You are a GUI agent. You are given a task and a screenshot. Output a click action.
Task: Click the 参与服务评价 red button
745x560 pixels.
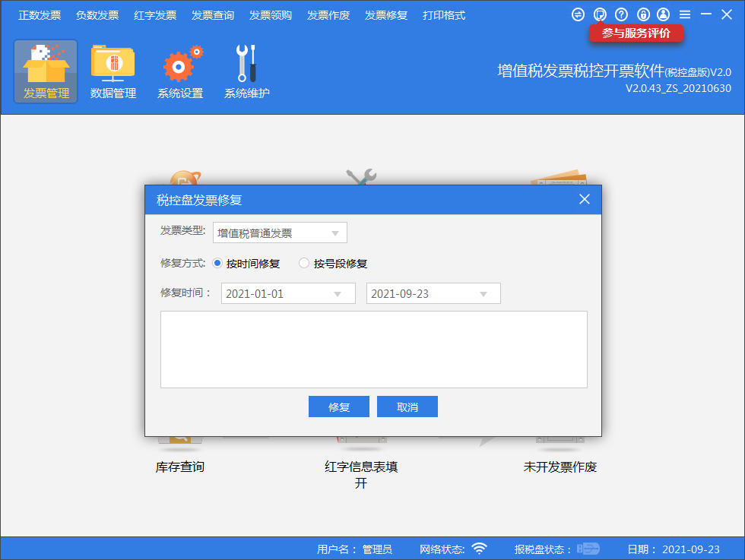[636, 33]
